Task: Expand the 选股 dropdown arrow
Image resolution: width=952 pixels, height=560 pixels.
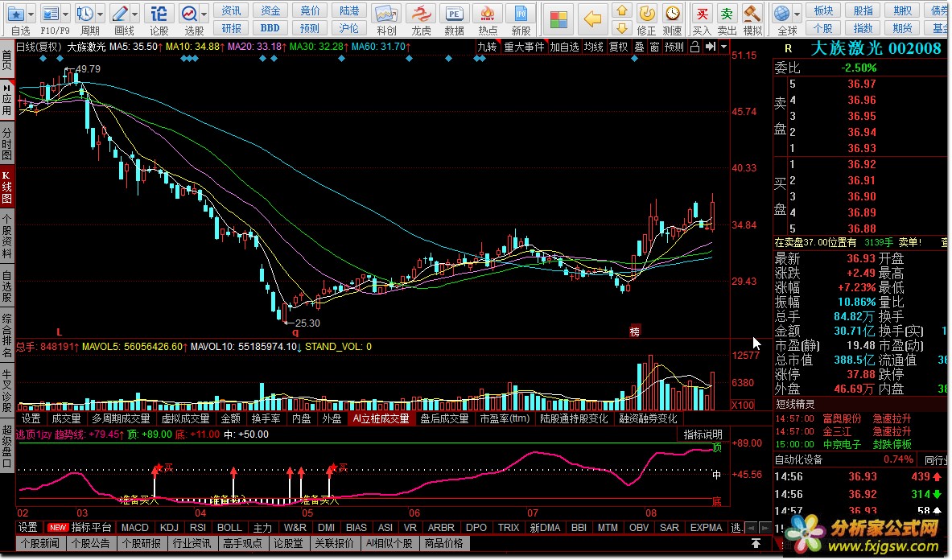Action: click(x=204, y=13)
